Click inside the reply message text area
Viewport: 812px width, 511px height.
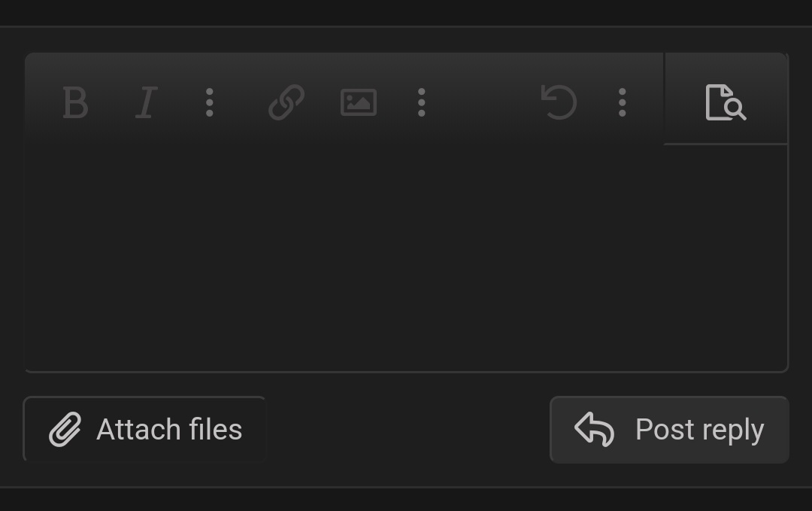click(406, 256)
